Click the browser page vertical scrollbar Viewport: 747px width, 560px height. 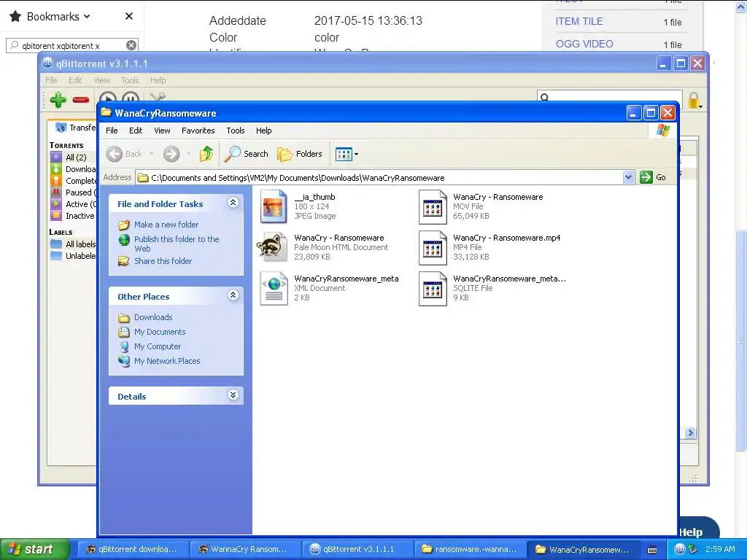point(741,340)
